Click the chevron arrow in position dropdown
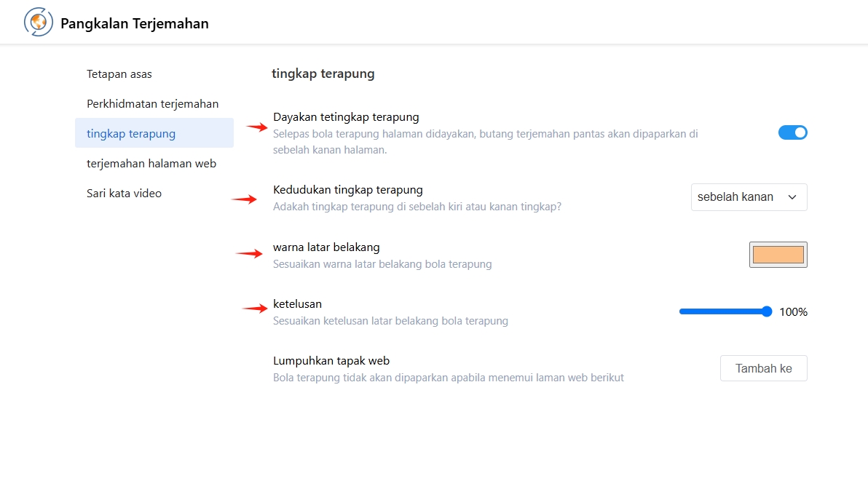Image resolution: width=868 pixels, height=497 pixels. (x=792, y=197)
